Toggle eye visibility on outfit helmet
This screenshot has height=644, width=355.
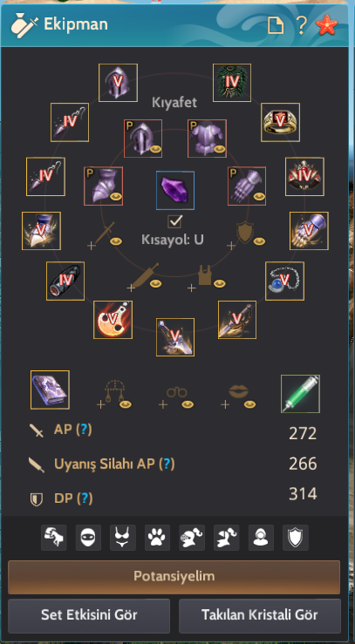click(x=155, y=150)
